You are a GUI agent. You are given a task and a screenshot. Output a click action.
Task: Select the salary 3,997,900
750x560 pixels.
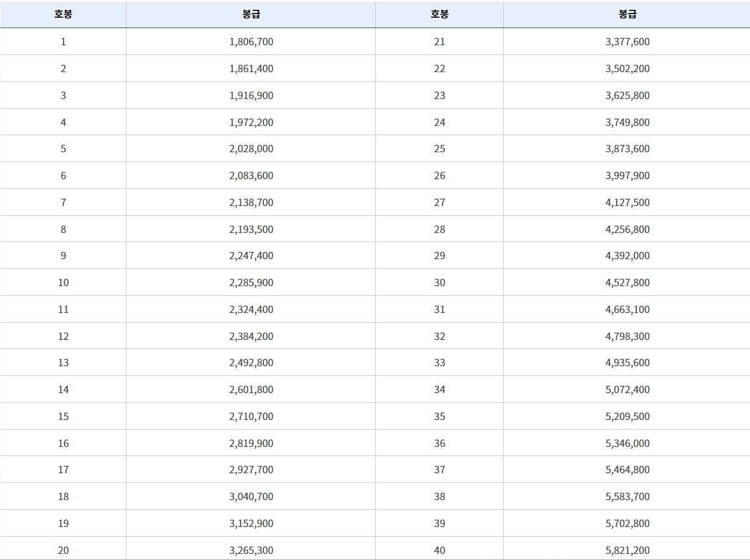[x=628, y=175]
